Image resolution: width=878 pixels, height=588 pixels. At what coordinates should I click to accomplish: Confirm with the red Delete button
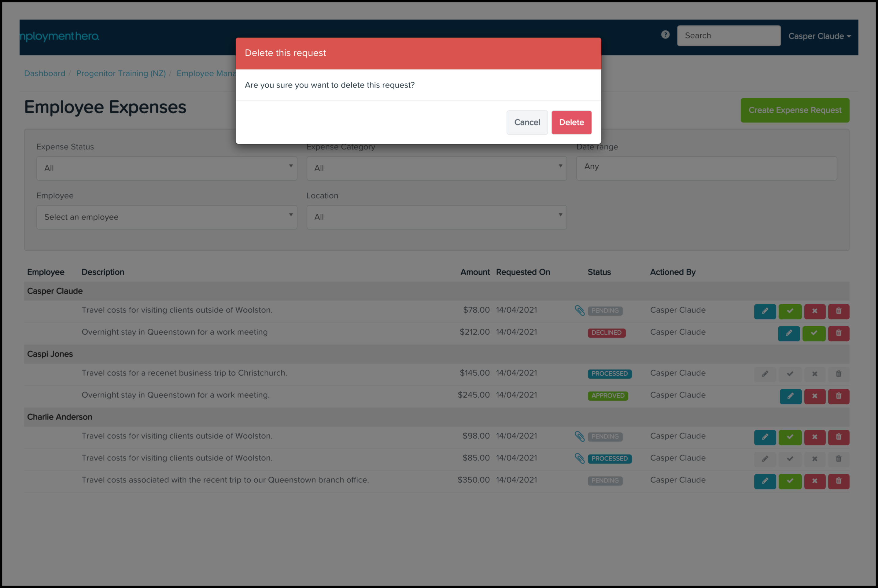point(571,122)
